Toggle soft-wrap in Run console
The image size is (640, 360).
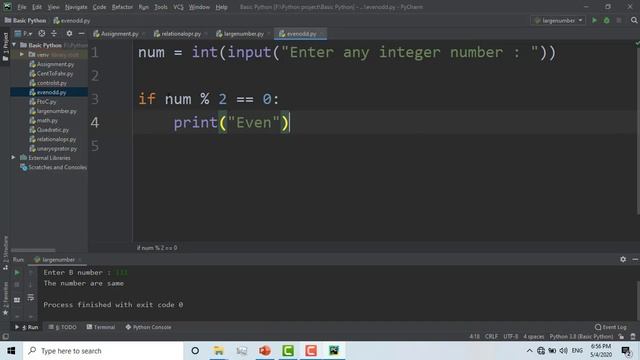(x=31, y=298)
